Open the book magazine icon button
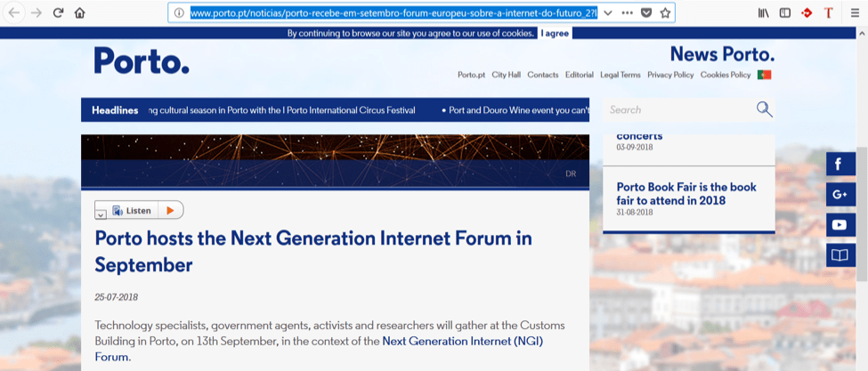 tap(840, 254)
